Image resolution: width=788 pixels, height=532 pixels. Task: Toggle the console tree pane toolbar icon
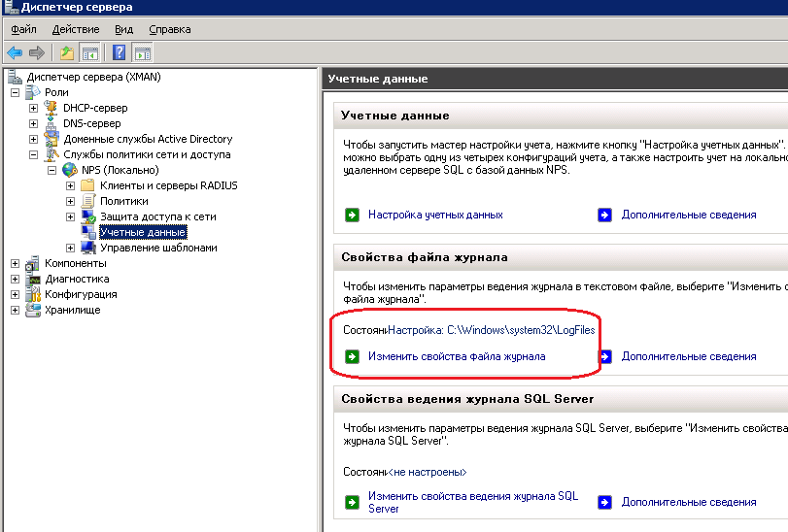point(89,52)
